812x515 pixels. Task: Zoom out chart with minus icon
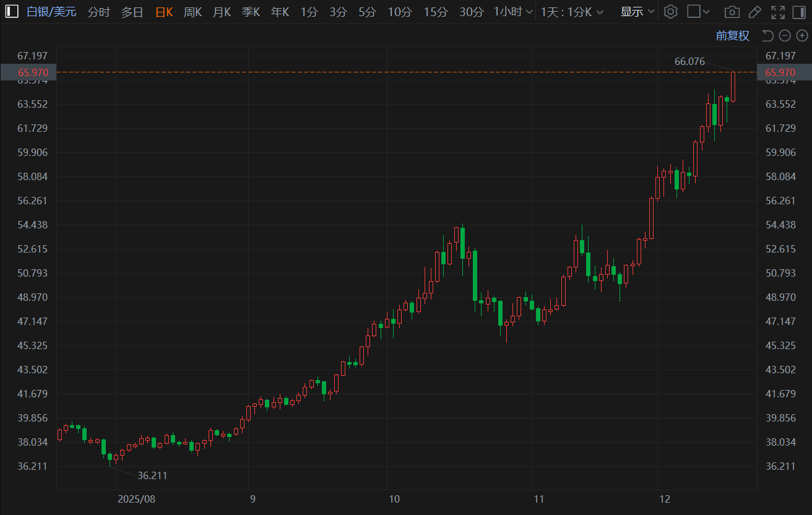785,35
